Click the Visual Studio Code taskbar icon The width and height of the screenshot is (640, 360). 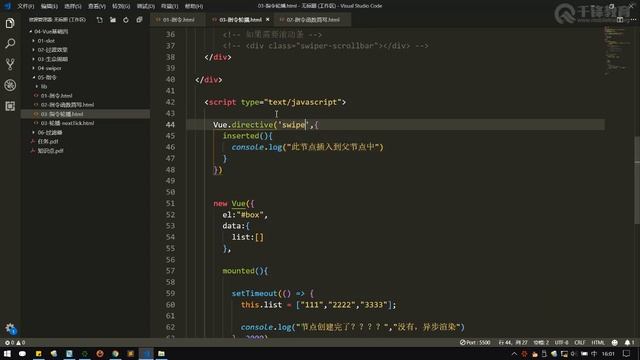(x=146, y=353)
